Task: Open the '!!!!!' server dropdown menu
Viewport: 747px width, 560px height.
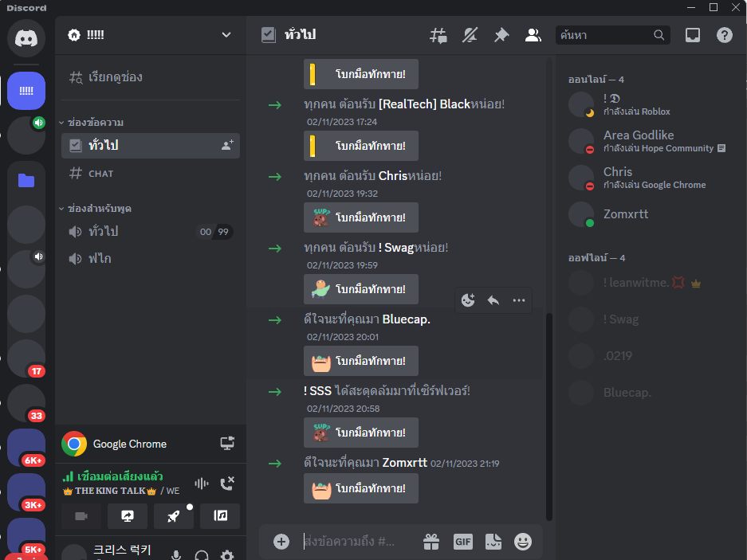Action: [226, 35]
